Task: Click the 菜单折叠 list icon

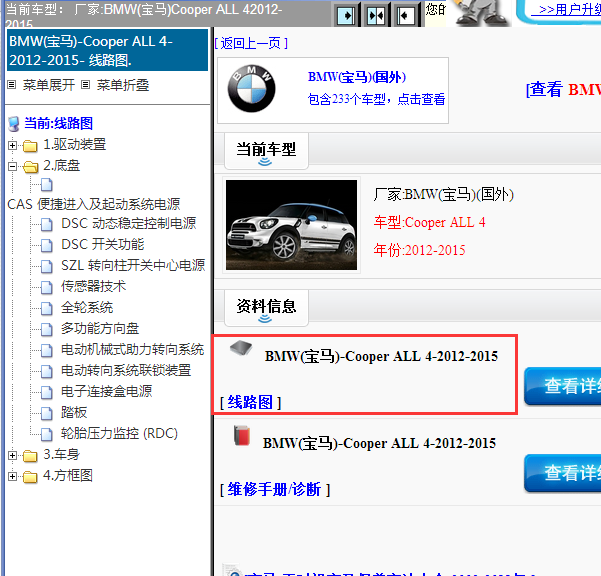Action: pos(85,85)
